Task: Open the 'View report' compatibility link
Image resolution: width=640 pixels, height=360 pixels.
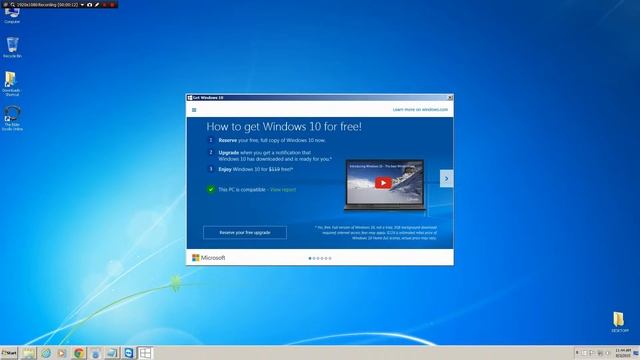Action: pos(283,190)
